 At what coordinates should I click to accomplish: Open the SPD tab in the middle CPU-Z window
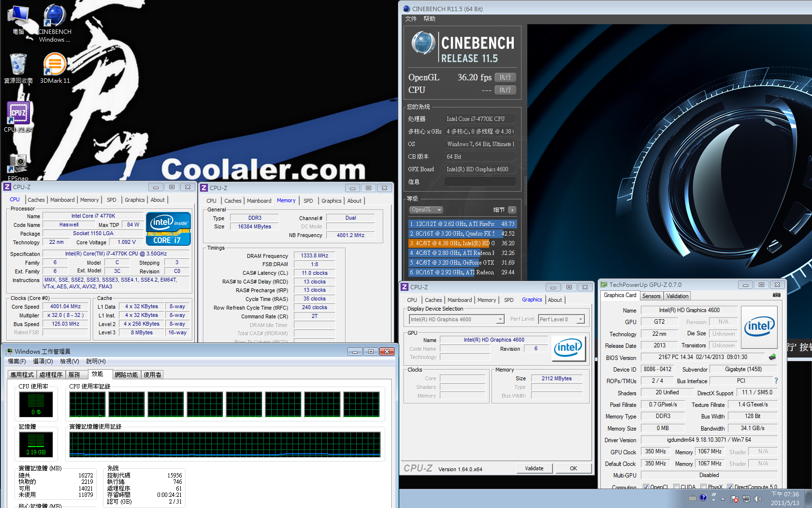(308, 201)
